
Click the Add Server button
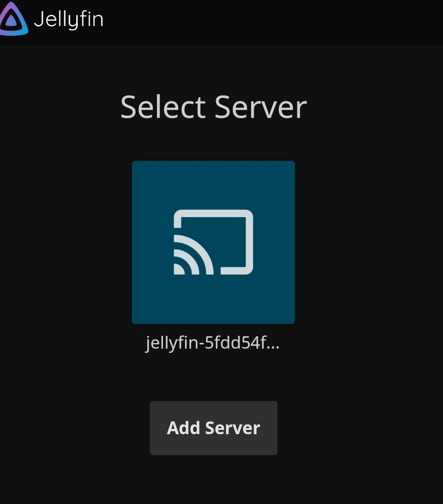pos(213,428)
